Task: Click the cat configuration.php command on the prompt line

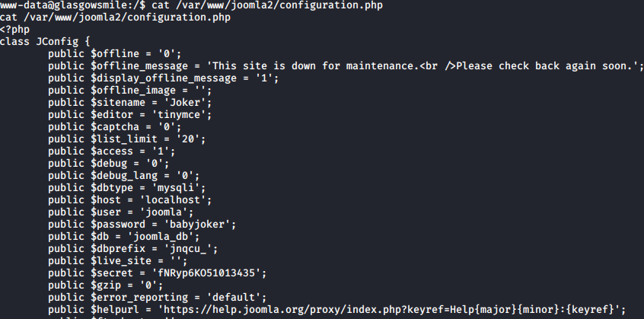Action: [x=267, y=5]
